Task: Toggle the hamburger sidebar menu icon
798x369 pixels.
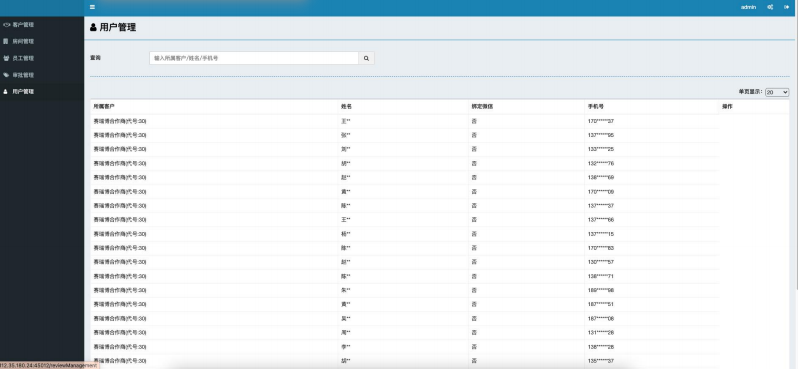Action: click(92, 7)
